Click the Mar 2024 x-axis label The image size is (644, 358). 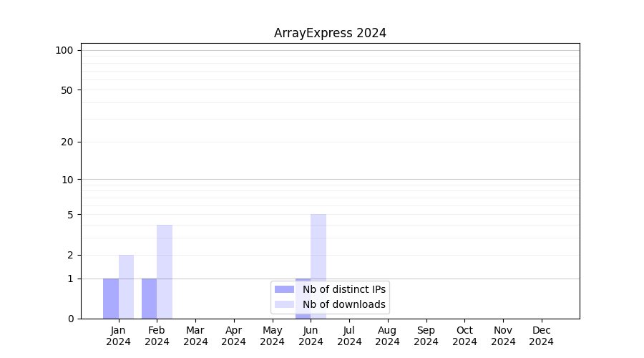pos(195,336)
